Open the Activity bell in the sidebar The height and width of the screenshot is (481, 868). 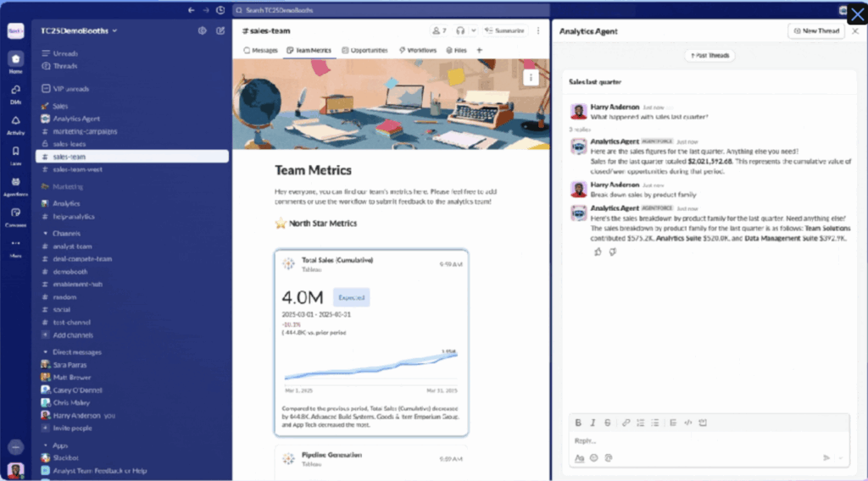pos(15,124)
